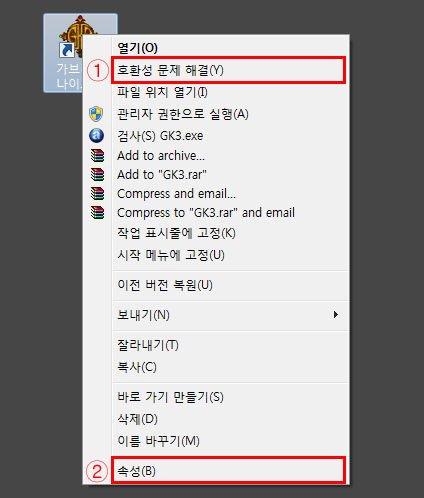Screen dimensions: 424x498
Task: Click WinRAR icon next to Compress and email
Action: point(97,193)
